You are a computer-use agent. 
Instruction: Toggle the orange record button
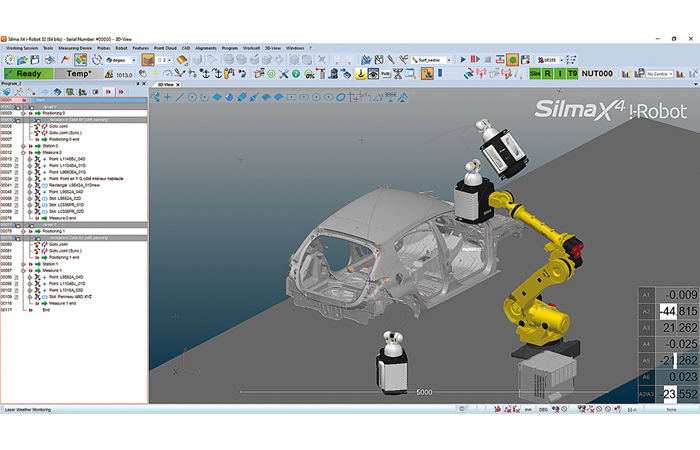click(x=512, y=59)
